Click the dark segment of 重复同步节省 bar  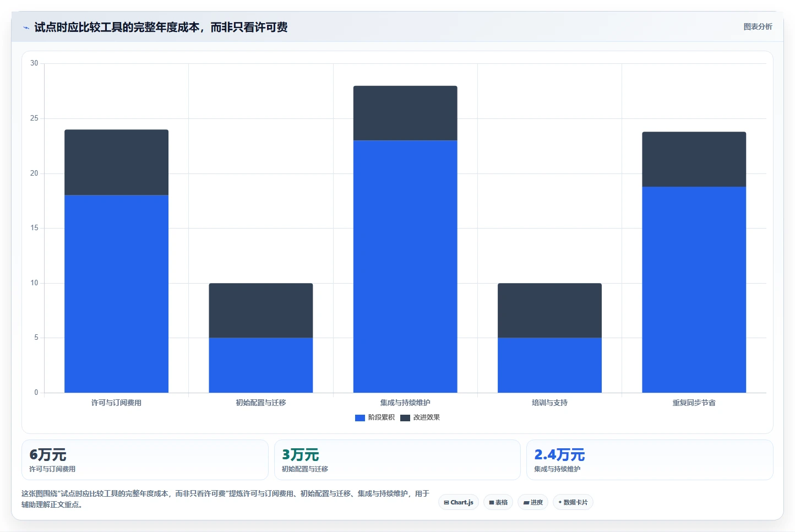coord(694,159)
